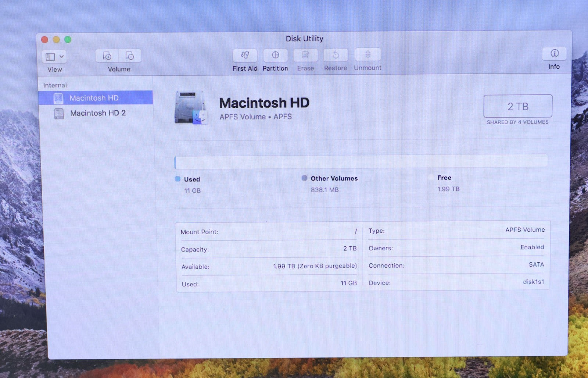
Task: Click the Internal section header
Action: [55, 85]
